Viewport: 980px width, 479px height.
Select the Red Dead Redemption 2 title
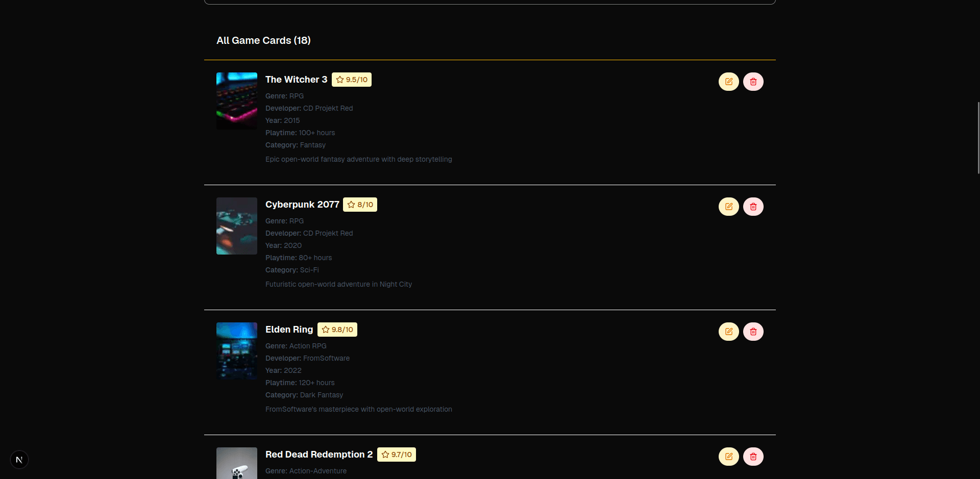coord(318,454)
